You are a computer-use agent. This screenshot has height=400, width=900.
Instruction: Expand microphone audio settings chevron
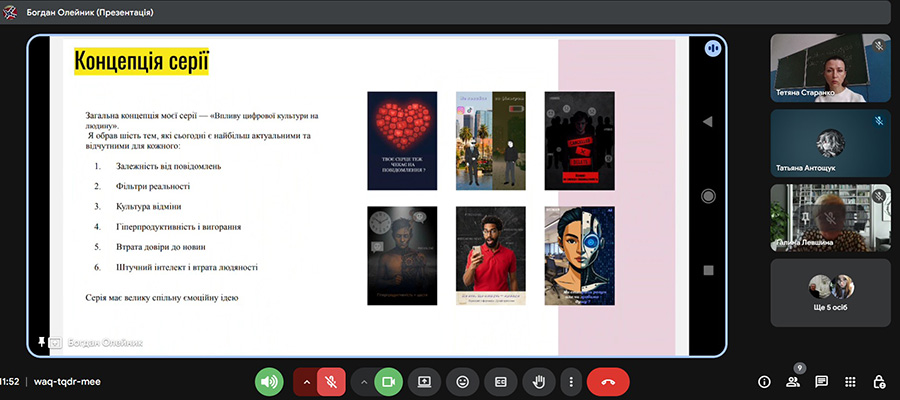click(307, 381)
